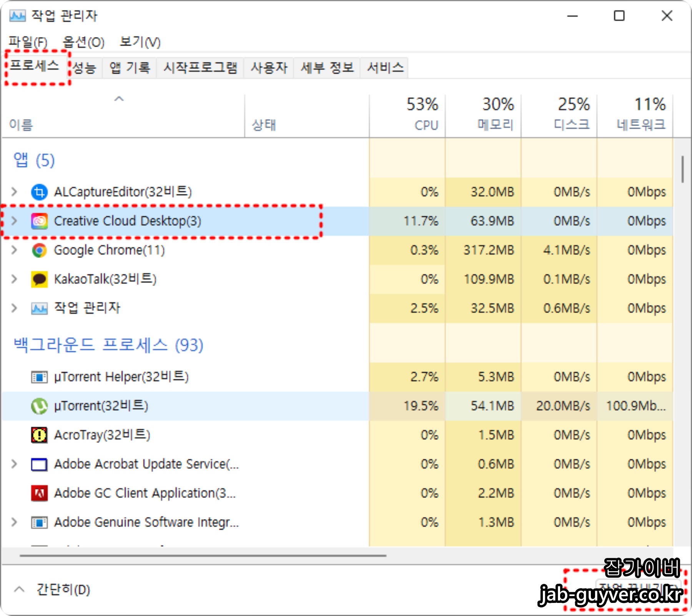This screenshot has height=616, width=692.
Task: Expand Adobe Genuine Software Integrity row
Action: 14,522
